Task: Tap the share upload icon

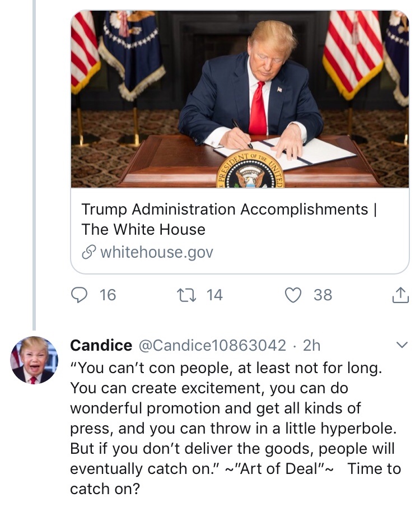Action: (400, 295)
